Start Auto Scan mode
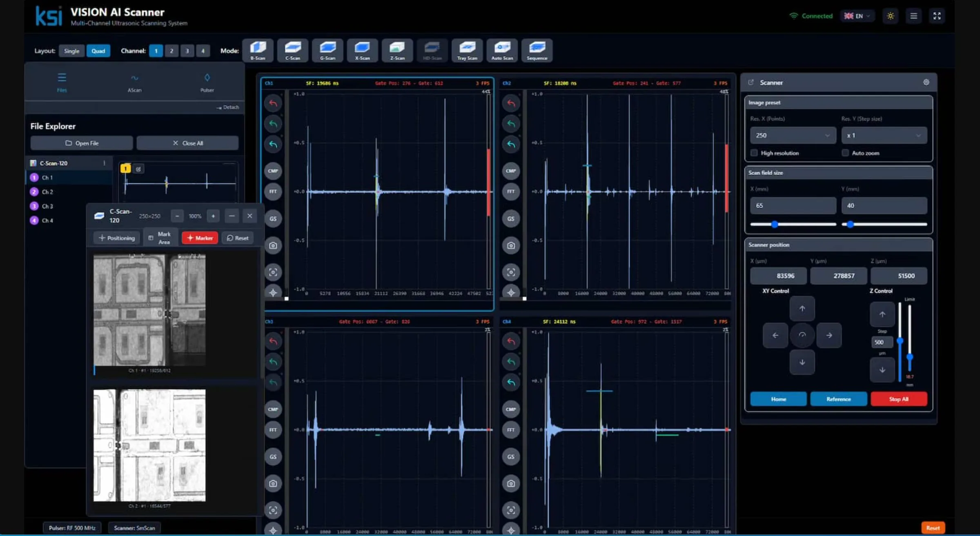This screenshot has height=536, width=980. coord(502,50)
